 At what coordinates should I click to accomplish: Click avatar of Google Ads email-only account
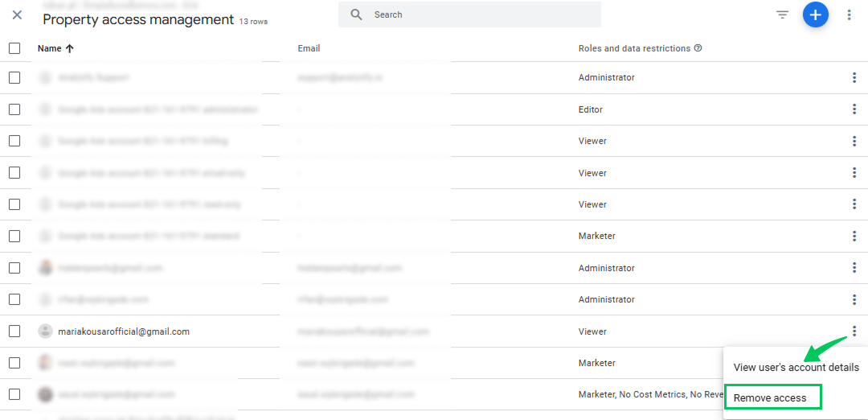(45, 173)
